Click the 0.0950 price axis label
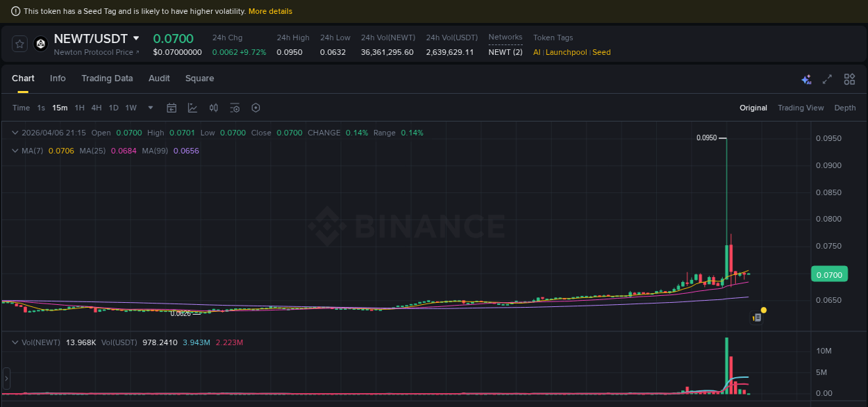The height and width of the screenshot is (407, 868). 828,138
